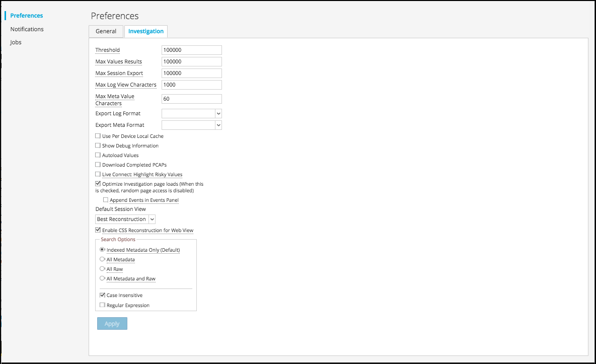Screen dimensions: 596x364
Task: Expand the Export Meta Format dropdown
Action: coord(191,125)
